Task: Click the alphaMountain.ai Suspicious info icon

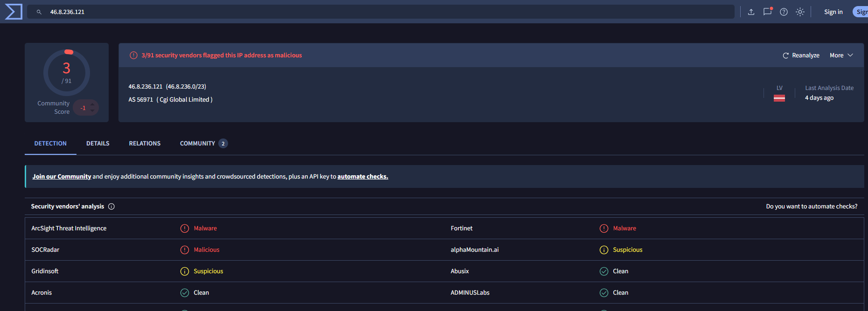Action: click(604, 250)
